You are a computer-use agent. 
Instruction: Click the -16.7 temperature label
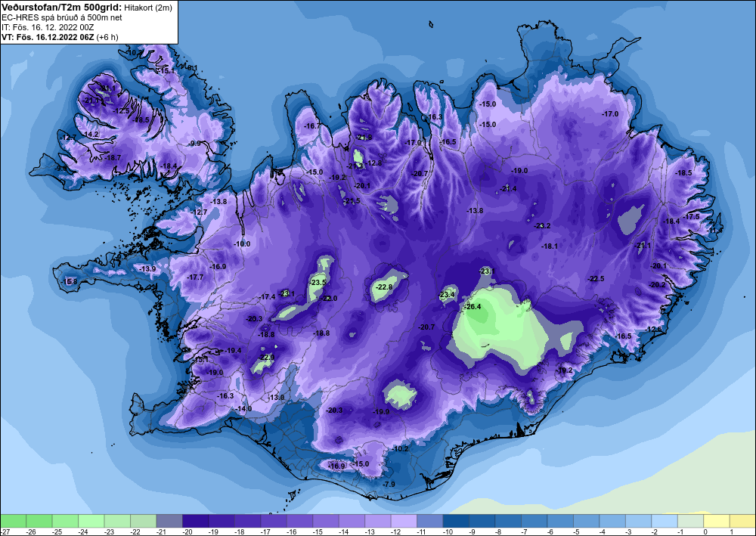[312, 125]
